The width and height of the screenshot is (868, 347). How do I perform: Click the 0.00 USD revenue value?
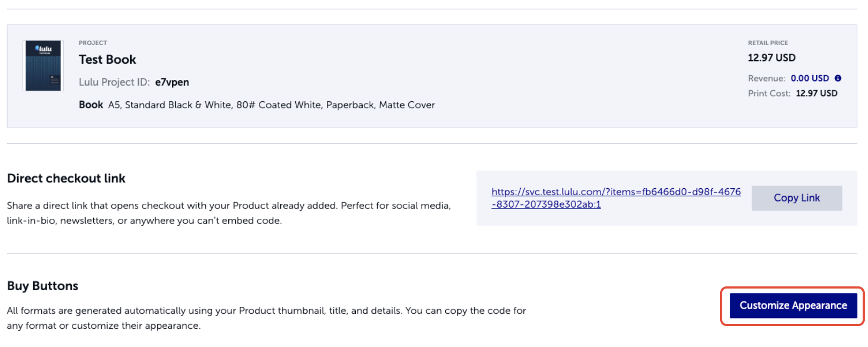coord(810,78)
